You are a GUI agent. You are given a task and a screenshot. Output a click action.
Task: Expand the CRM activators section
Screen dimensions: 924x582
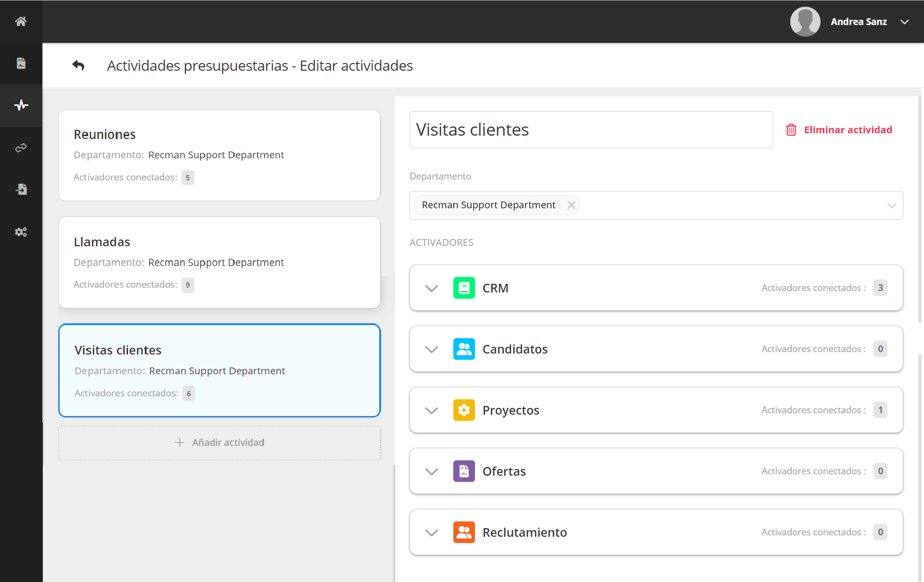tap(432, 288)
